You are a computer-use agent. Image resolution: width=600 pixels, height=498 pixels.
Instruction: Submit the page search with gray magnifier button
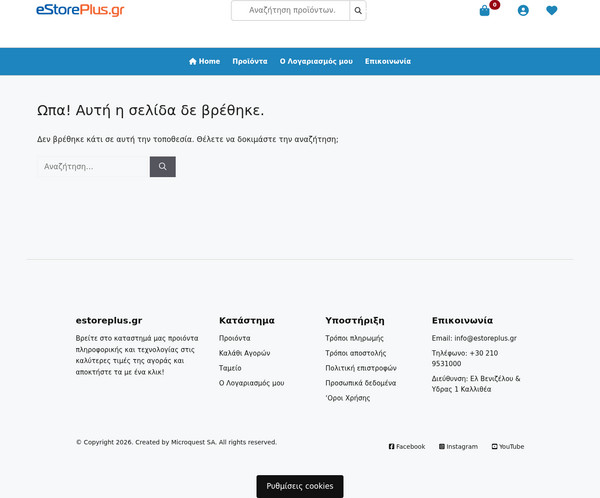pos(163,167)
